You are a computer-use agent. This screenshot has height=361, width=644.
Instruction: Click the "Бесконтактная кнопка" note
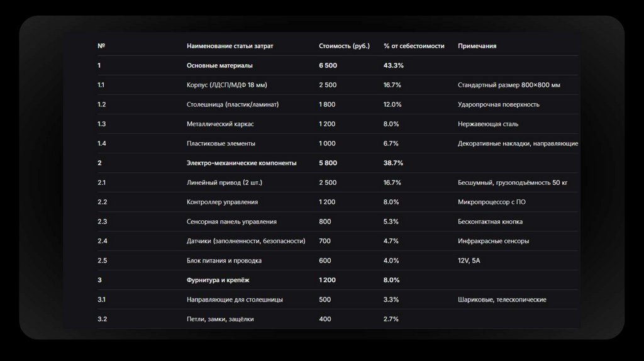pos(490,221)
